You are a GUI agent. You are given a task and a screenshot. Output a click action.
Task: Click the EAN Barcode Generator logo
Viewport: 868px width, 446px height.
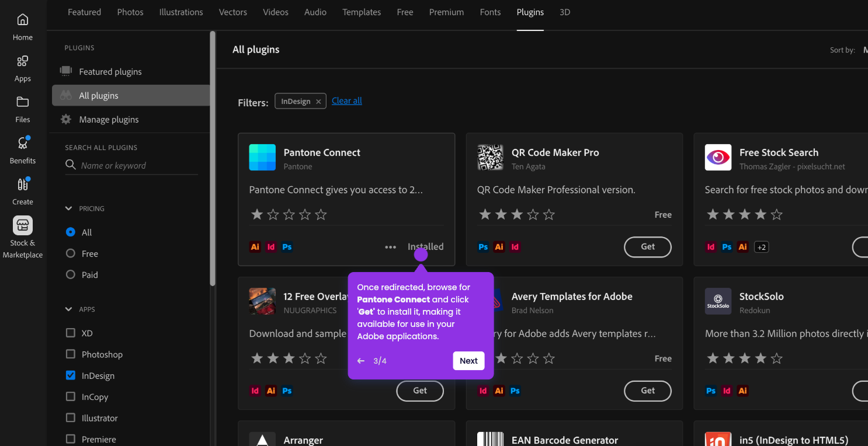click(490, 439)
